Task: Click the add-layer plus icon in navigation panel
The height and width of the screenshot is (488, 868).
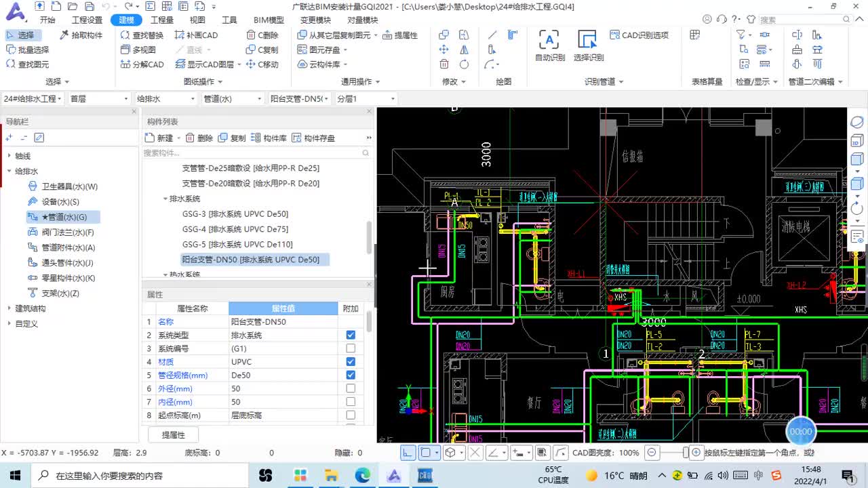Action: [9, 138]
